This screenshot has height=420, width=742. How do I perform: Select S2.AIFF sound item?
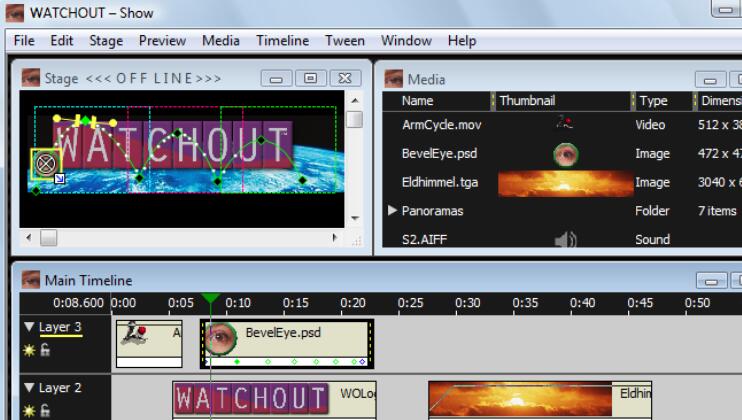(x=424, y=240)
